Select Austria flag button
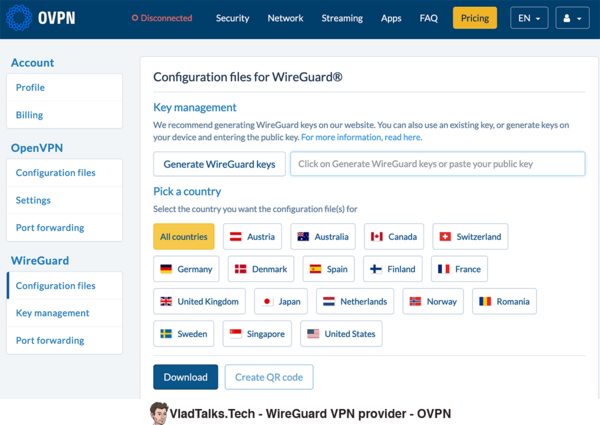This screenshot has width=600, height=425. click(252, 236)
